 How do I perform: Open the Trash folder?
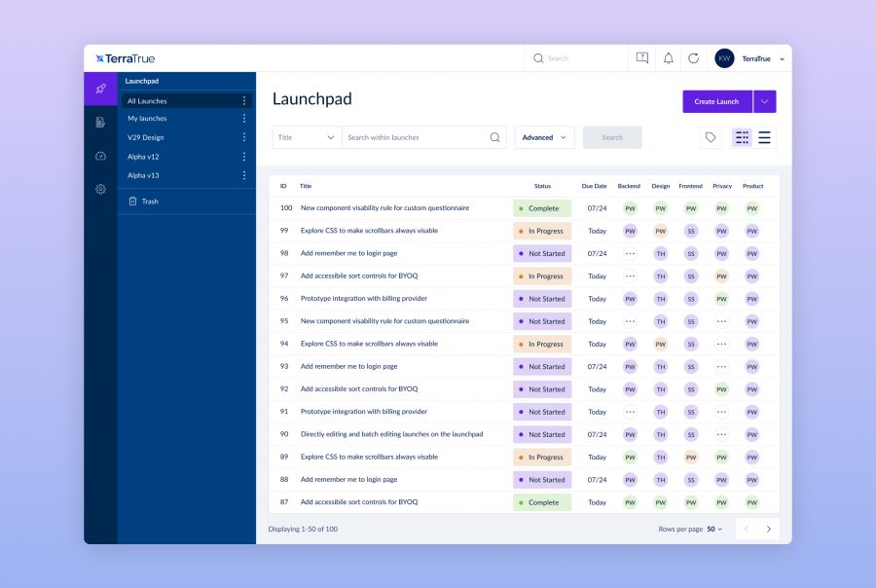[x=149, y=202]
